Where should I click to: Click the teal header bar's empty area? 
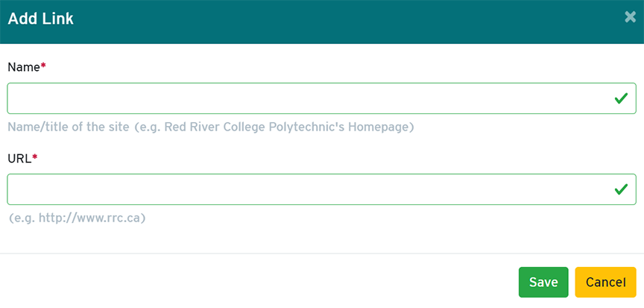(x=335, y=21)
